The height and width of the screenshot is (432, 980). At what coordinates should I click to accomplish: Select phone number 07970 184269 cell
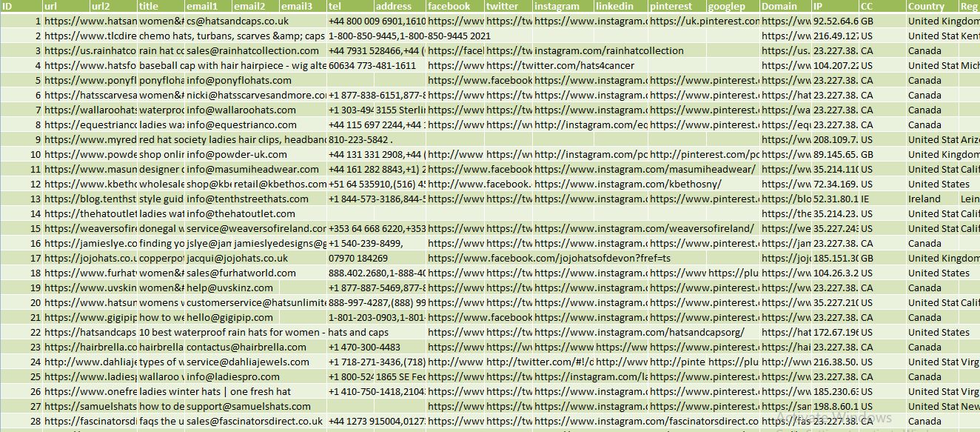tap(358, 258)
